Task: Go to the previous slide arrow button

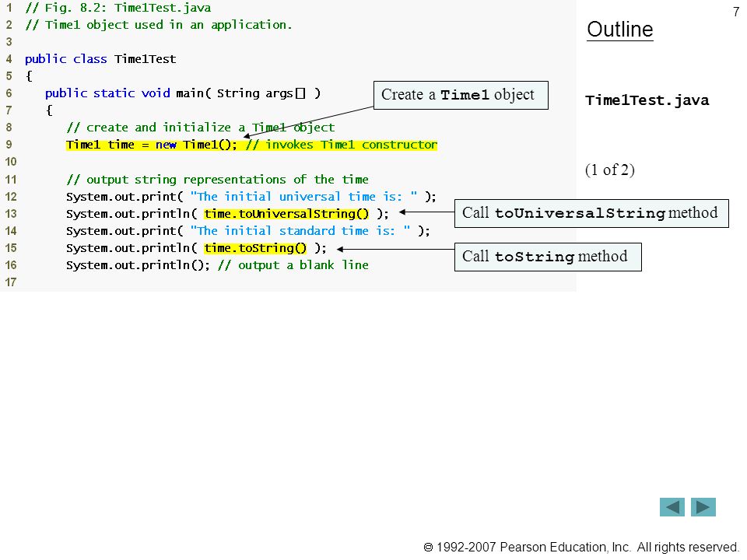Action: click(x=672, y=507)
